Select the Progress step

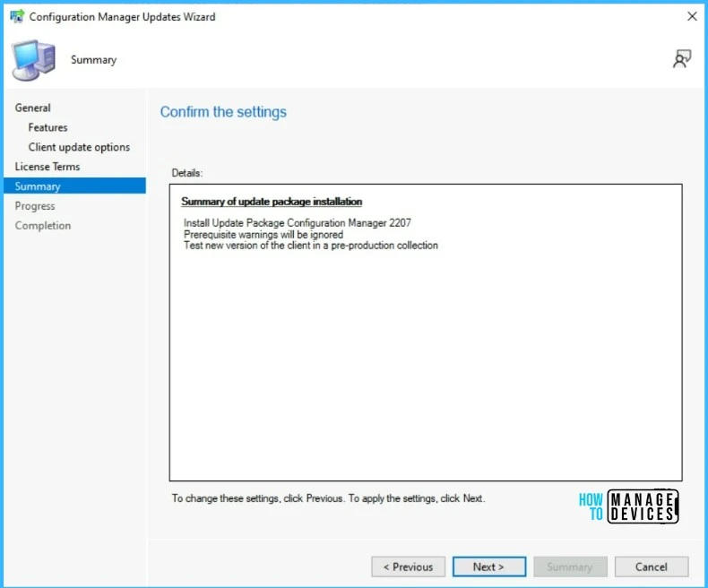click(35, 206)
